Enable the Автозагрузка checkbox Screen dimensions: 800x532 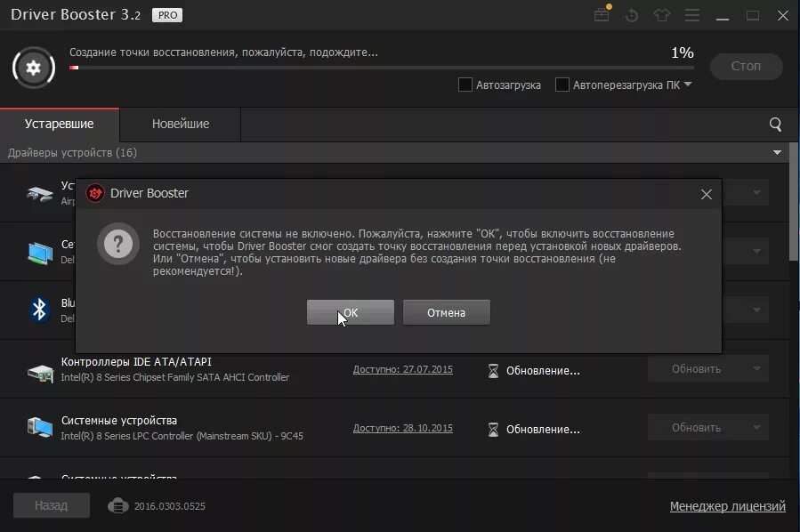[x=465, y=85]
